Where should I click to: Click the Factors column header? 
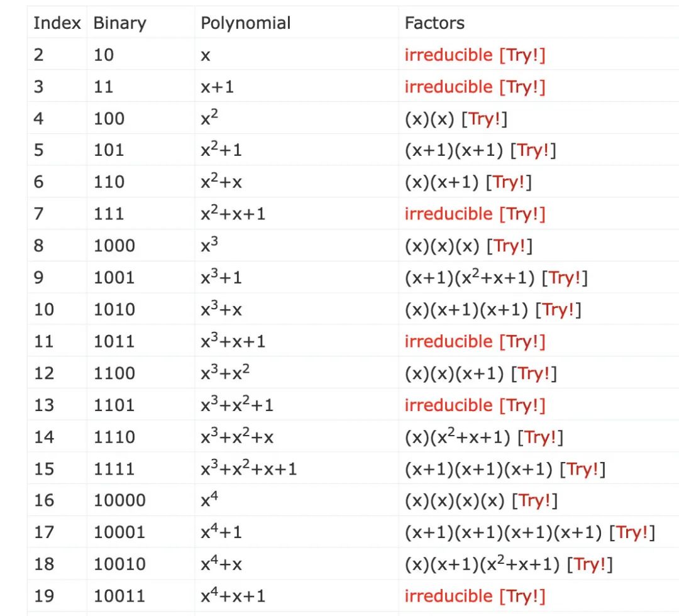(434, 23)
